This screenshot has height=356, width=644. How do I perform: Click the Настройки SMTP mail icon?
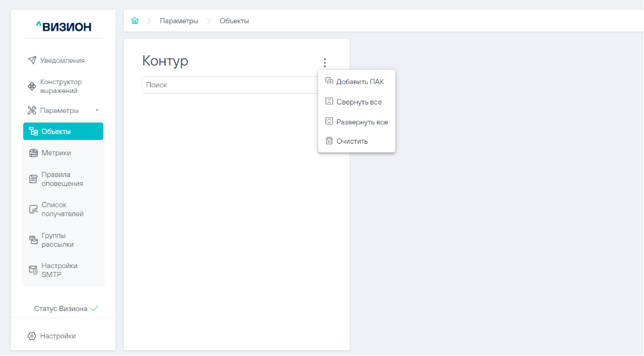(x=34, y=270)
